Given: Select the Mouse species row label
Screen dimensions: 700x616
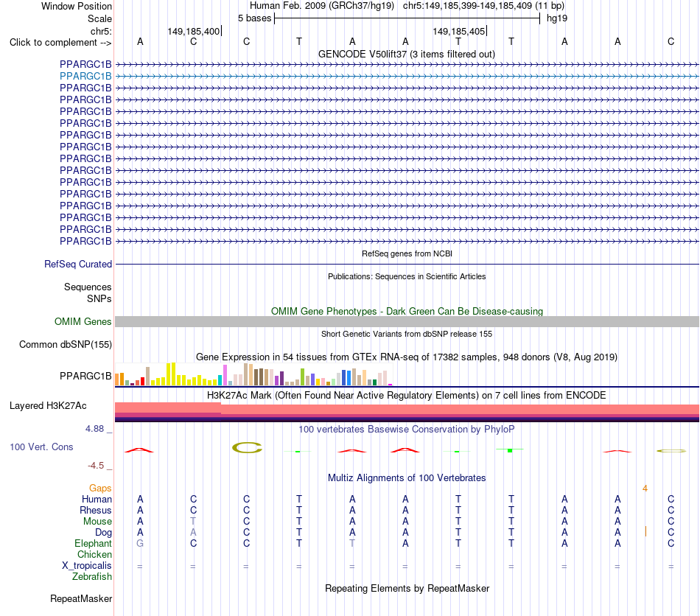Looking at the screenshot, I should [98, 522].
